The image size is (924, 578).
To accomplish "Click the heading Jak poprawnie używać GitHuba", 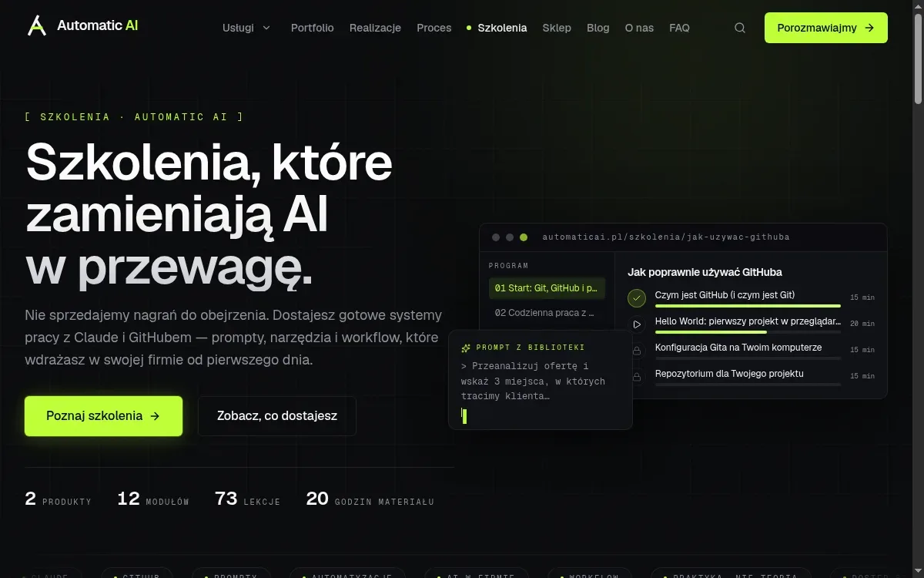I will [x=705, y=272].
